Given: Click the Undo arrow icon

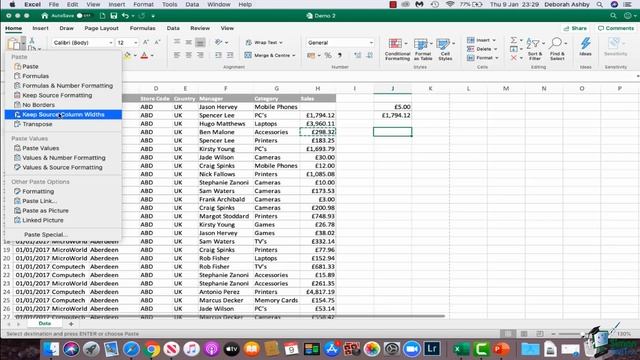Looking at the screenshot, I should tap(126, 16).
